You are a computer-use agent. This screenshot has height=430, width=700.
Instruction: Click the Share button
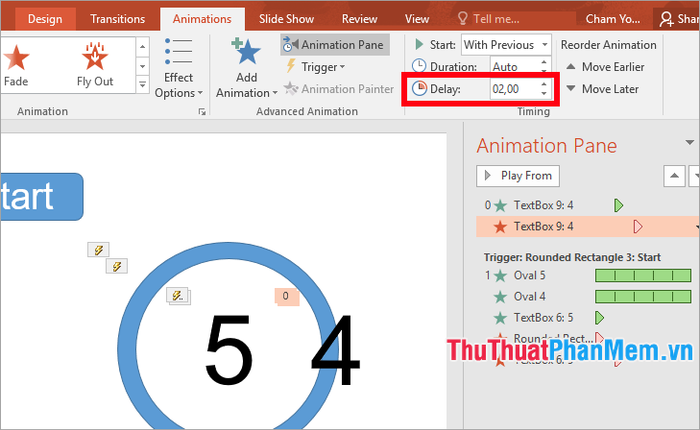(x=677, y=19)
